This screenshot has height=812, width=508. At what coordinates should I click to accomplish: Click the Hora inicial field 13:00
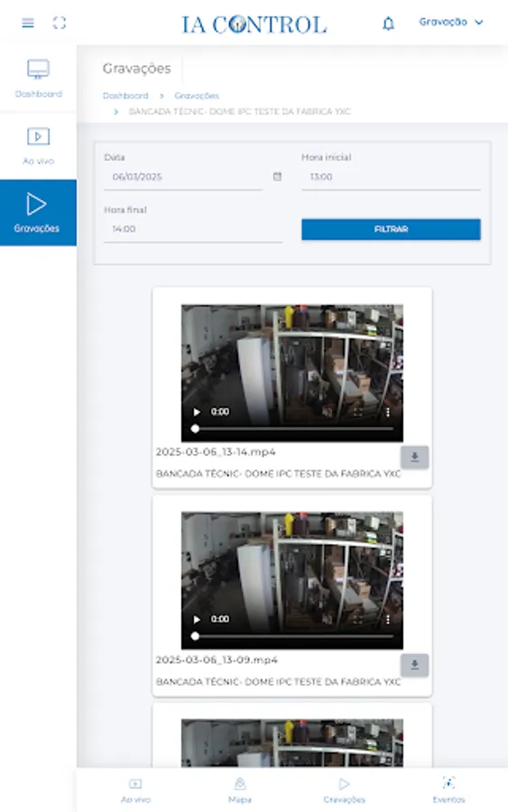pyautogui.click(x=391, y=177)
